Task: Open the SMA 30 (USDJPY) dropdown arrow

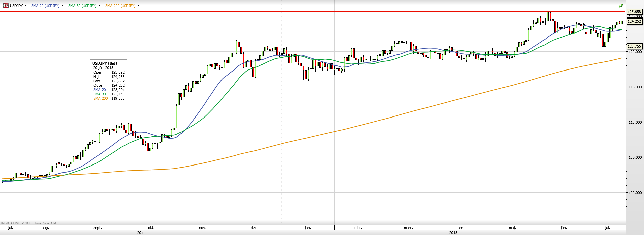Action: click(x=99, y=5)
